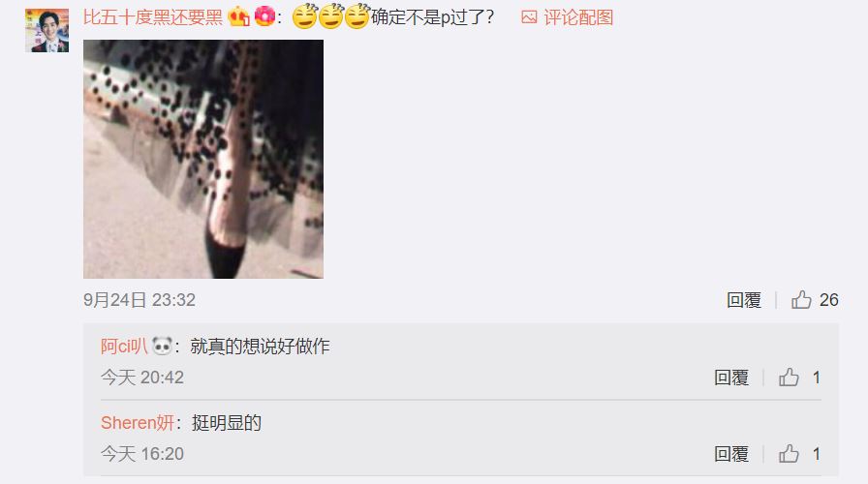Click the 今天 20:42 timestamp
Viewport: 868px width, 484px height.
(x=142, y=378)
